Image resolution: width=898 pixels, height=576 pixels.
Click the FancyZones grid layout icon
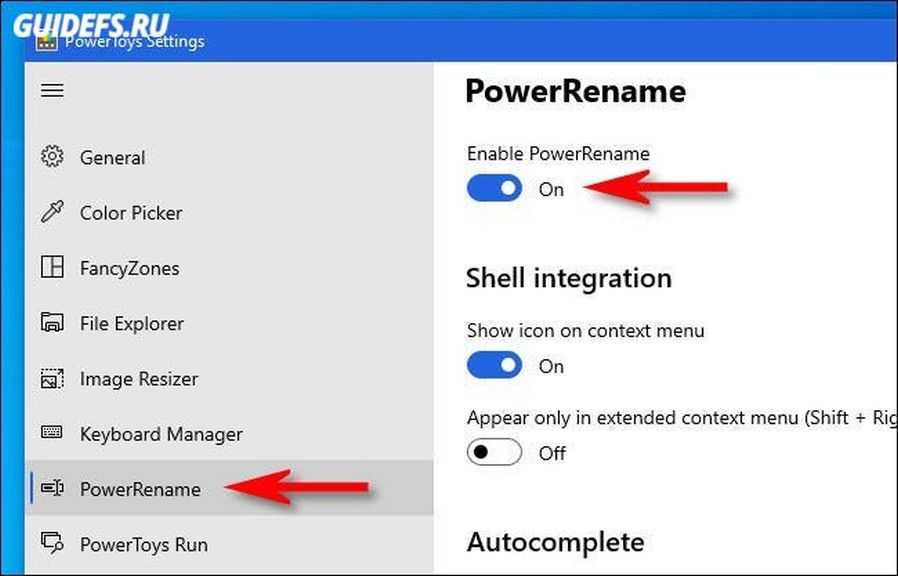[x=52, y=268]
